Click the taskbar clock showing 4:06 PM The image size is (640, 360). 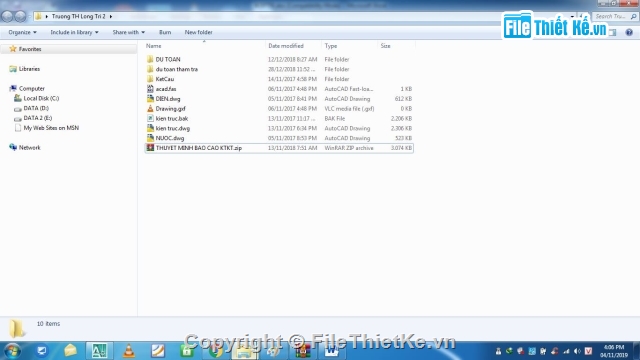click(x=613, y=351)
